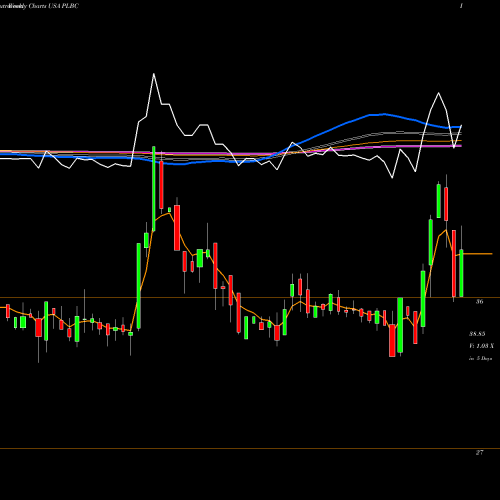Click the price axis label 36
This screenshot has width=500, height=500.
pyautogui.click(x=479, y=302)
